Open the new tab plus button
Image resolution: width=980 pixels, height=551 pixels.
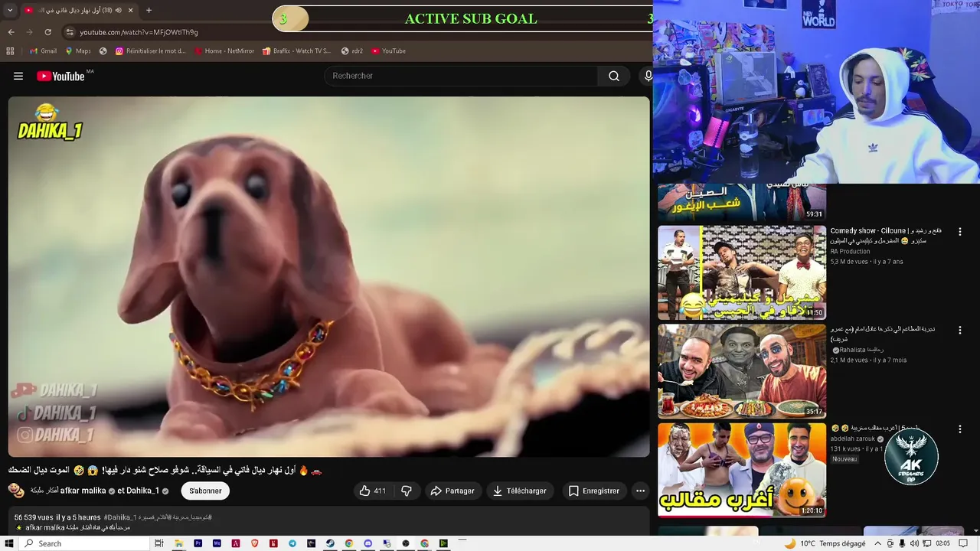click(x=149, y=10)
